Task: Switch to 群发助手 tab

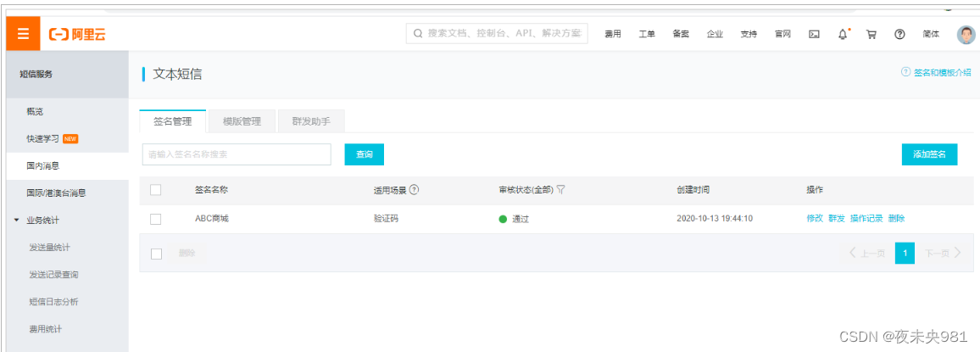Action: point(311,121)
